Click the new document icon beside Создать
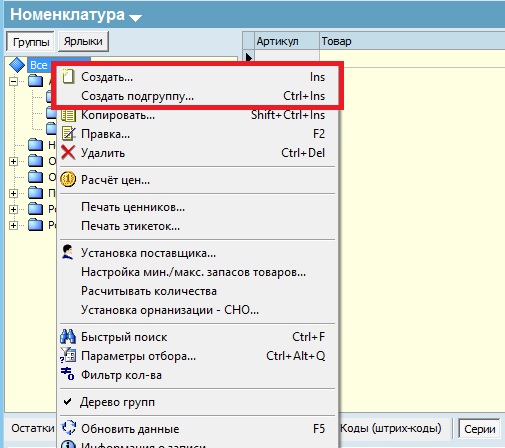The height and width of the screenshot is (448, 505). click(x=68, y=76)
